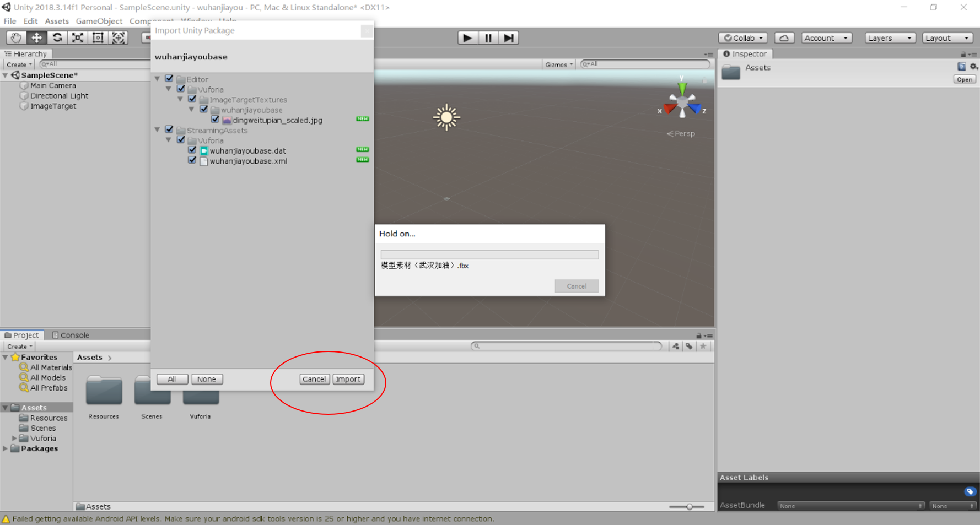Select the Move tool

(36, 37)
